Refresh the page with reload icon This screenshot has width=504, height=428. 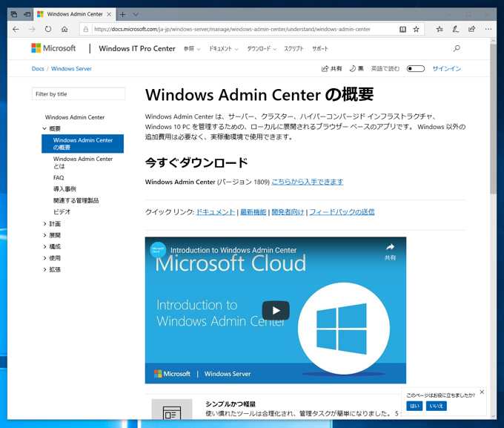click(x=48, y=29)
